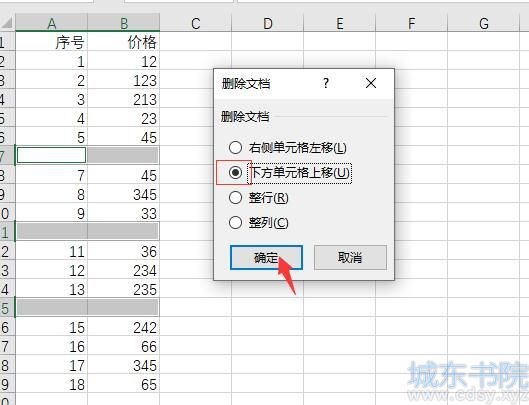Select column C header
This screenshot has width=529, height=405.
(x=196, y=23)
